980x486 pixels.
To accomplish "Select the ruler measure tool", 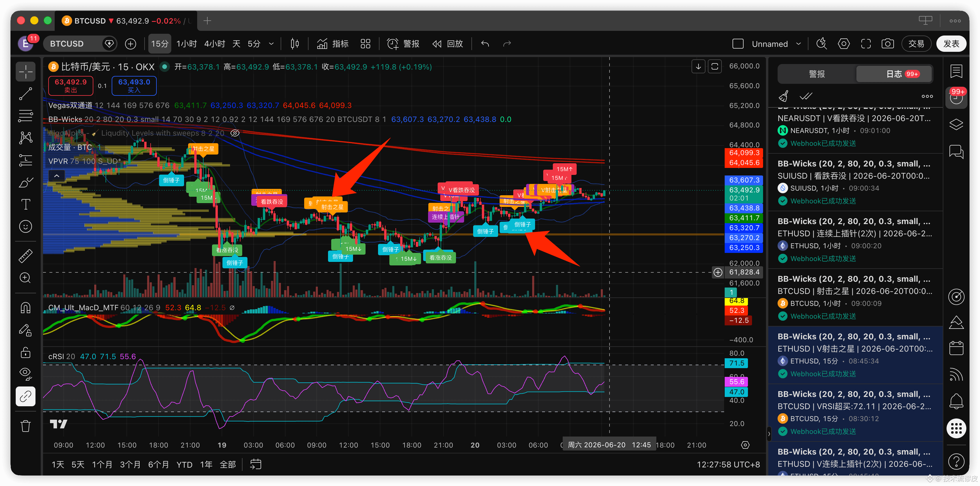I will click(x=26, y=256).
